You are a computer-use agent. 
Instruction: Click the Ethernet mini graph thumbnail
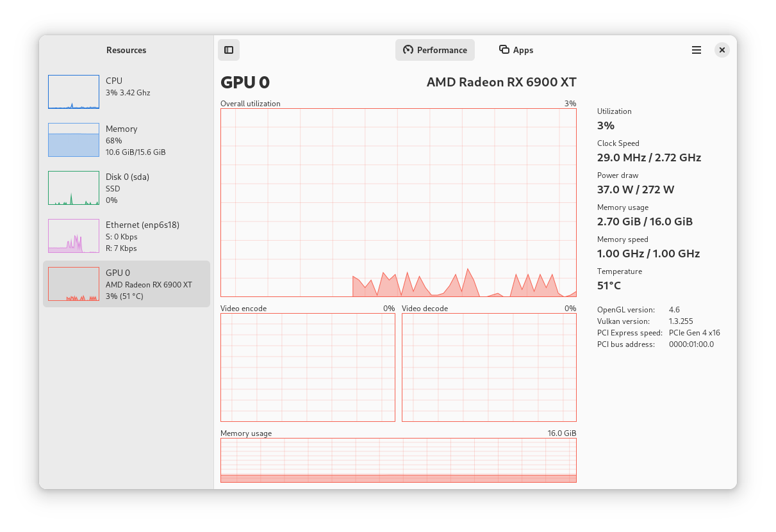[x=74, y=236]
